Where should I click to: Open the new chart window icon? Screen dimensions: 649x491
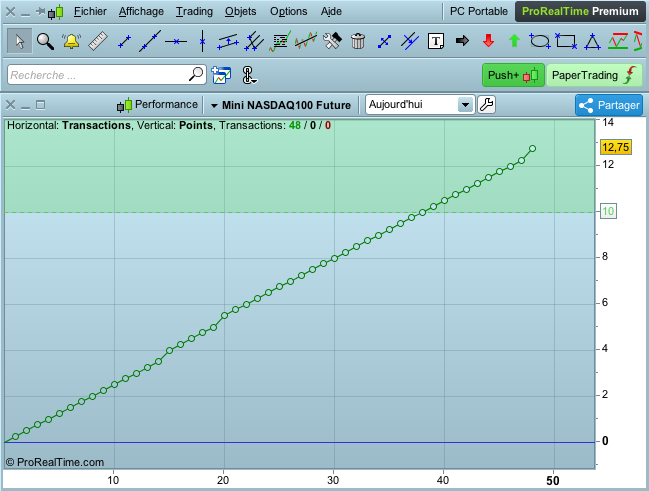[x=221, y=75]
